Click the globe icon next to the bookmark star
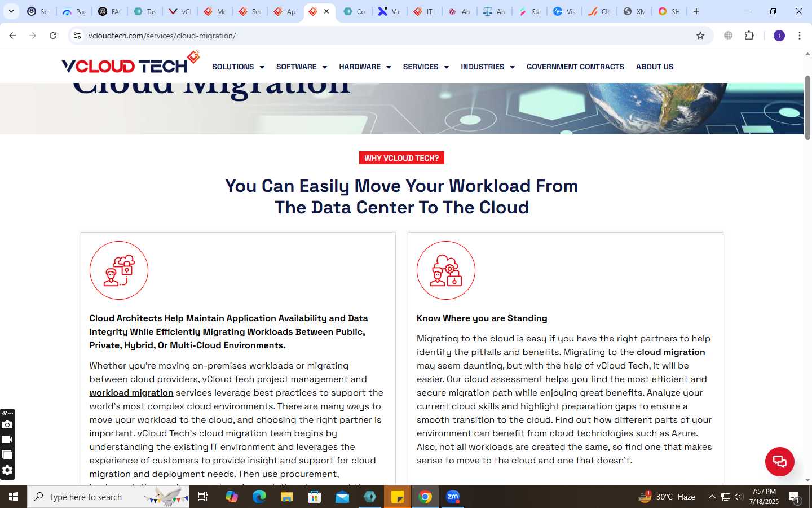 tap(729, 36)
